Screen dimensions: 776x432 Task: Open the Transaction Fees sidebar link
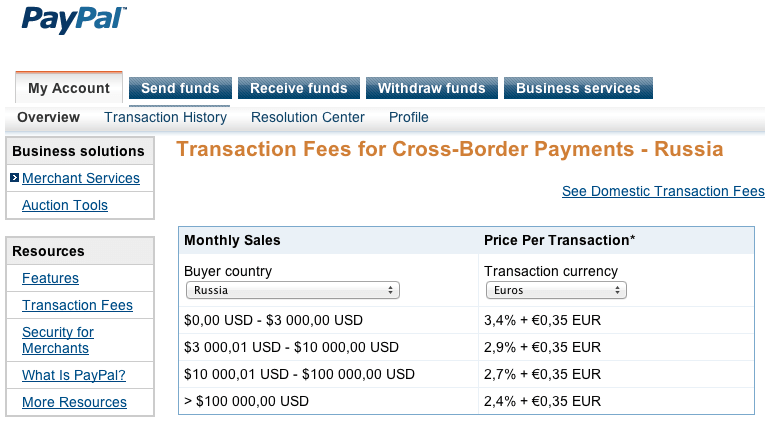77,305
